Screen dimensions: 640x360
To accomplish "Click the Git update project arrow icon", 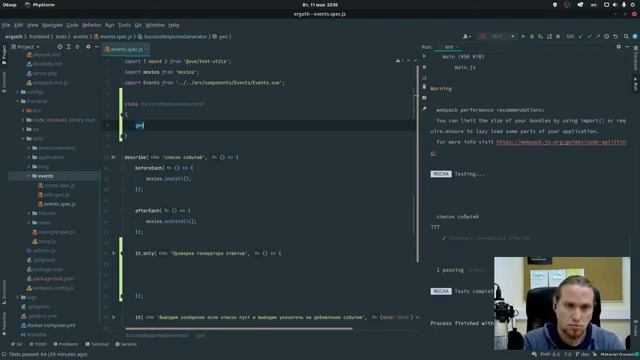I will tap(580, 36).
